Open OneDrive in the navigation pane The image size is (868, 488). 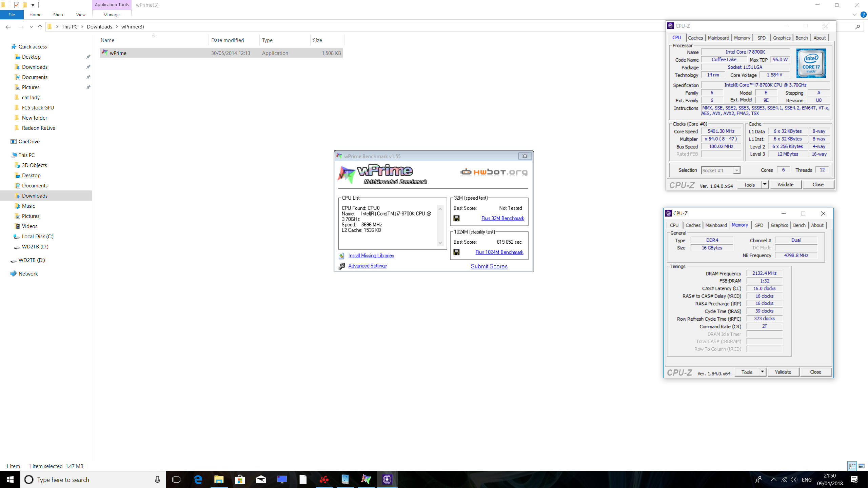(29, 142)
